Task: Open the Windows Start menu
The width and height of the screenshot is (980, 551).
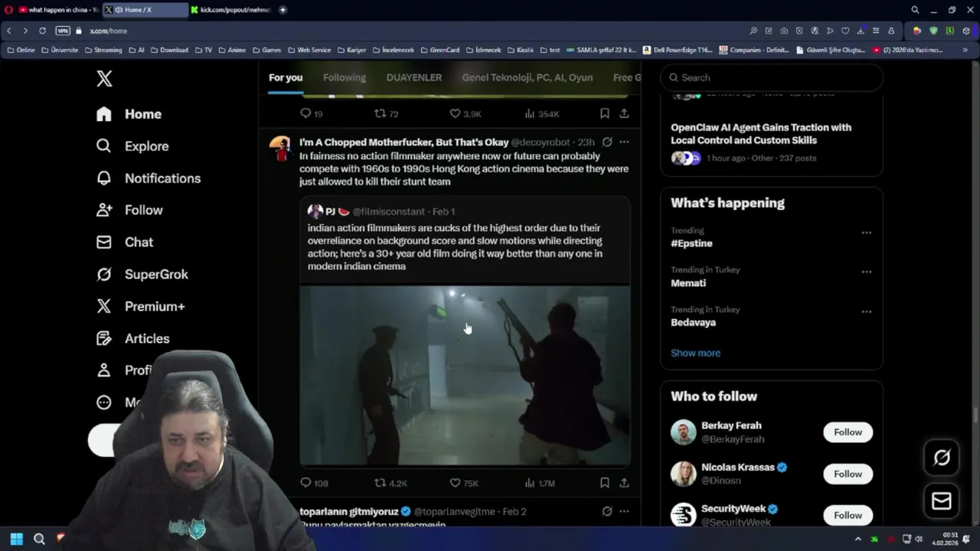Action: (16, 539)
